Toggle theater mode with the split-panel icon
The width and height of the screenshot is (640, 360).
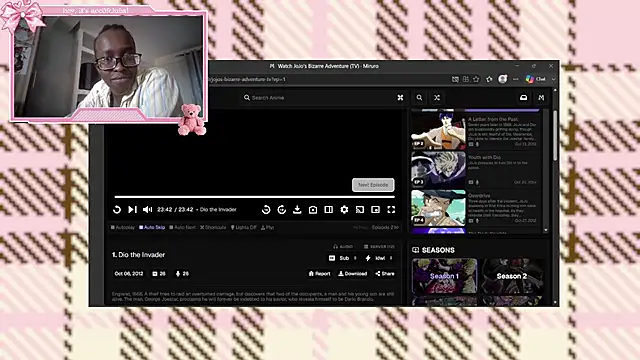(329, 210)
